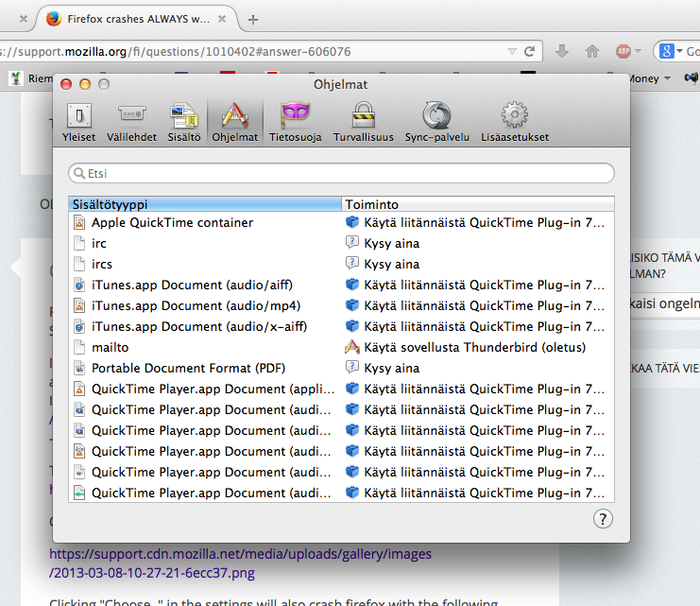
Task: Open the Tietosuoja mask icon pane
Action: [x=295, y=122]
